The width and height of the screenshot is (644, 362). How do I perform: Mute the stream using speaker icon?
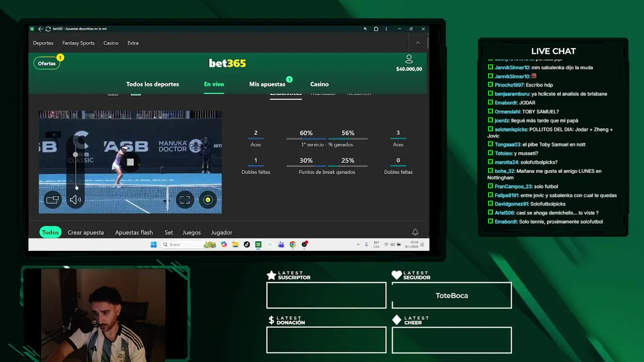[75, 200]
